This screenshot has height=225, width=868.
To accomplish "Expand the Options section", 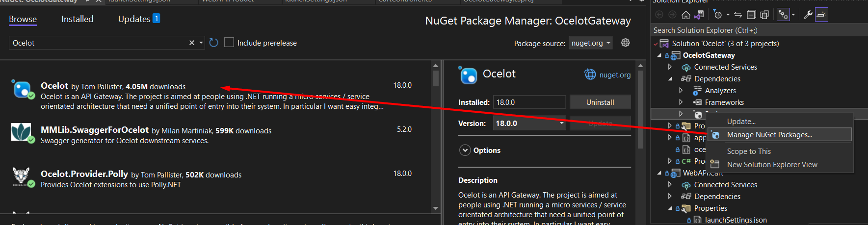I will point(465,150).
